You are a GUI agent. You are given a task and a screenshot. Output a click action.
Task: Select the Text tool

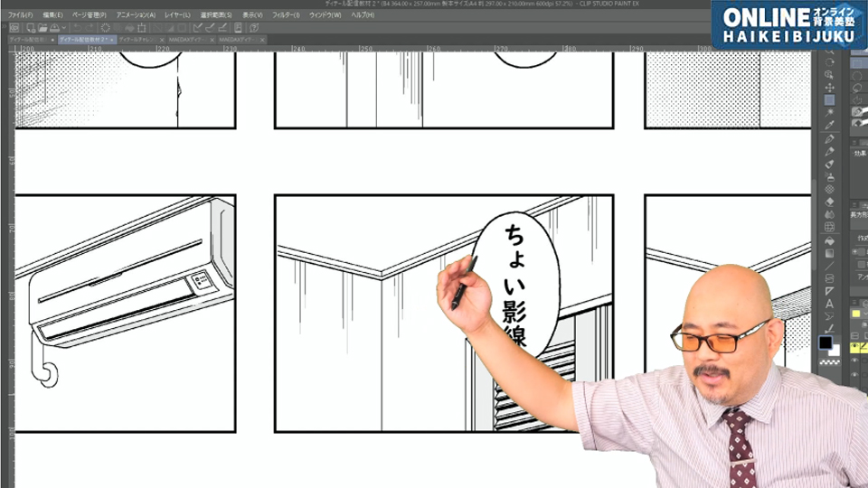pyautogui.click(x=830, y=305)
